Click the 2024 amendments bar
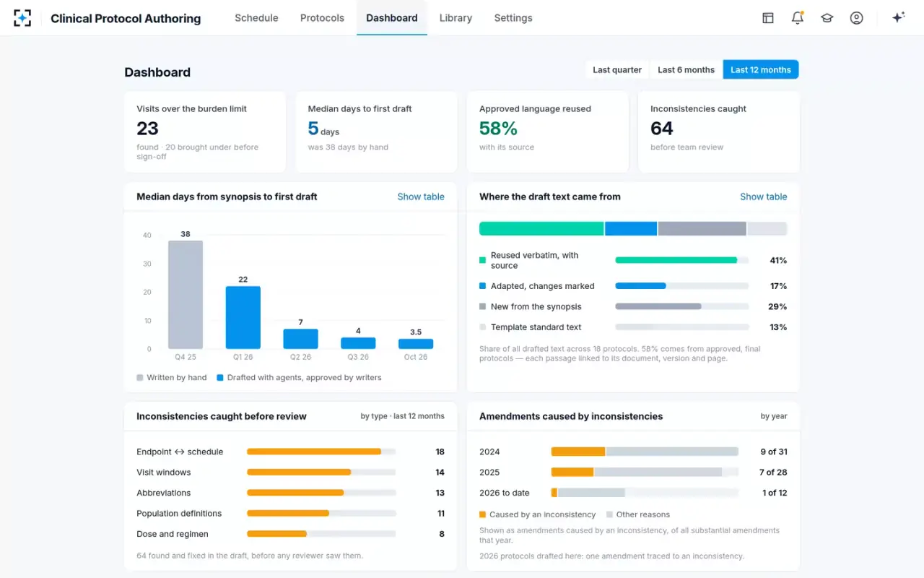This screenshot has width=924, height=578. tap(645, 452)
